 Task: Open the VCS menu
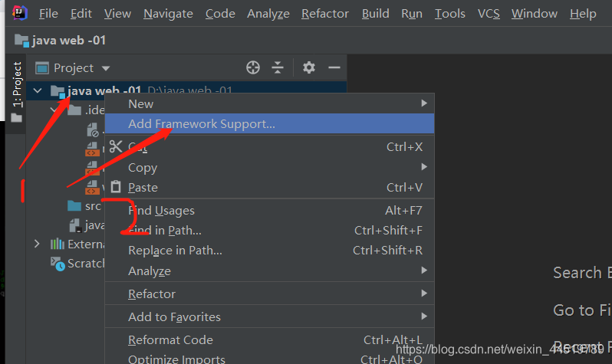tap(489, 14)
